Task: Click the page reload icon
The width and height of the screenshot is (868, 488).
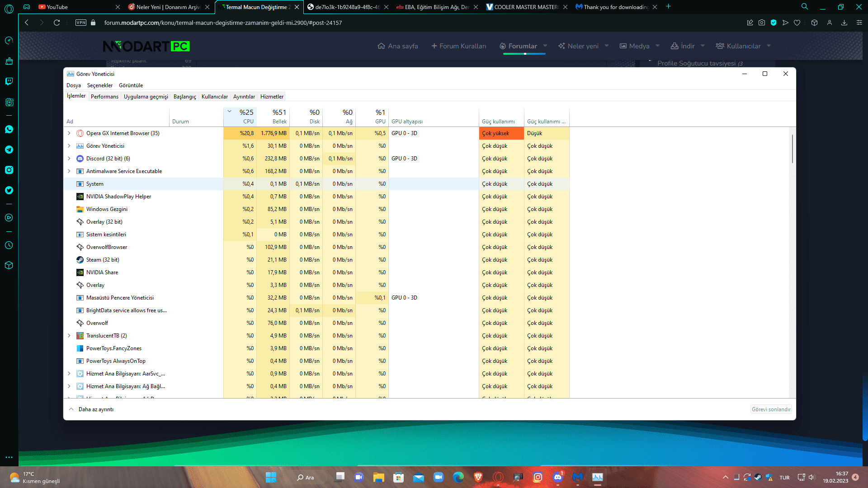Action: point(57,23)
